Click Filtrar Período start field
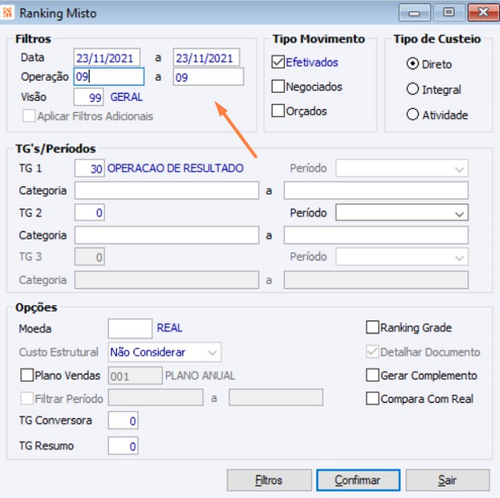Screen dimensions: 500x498 pos(156,397)
